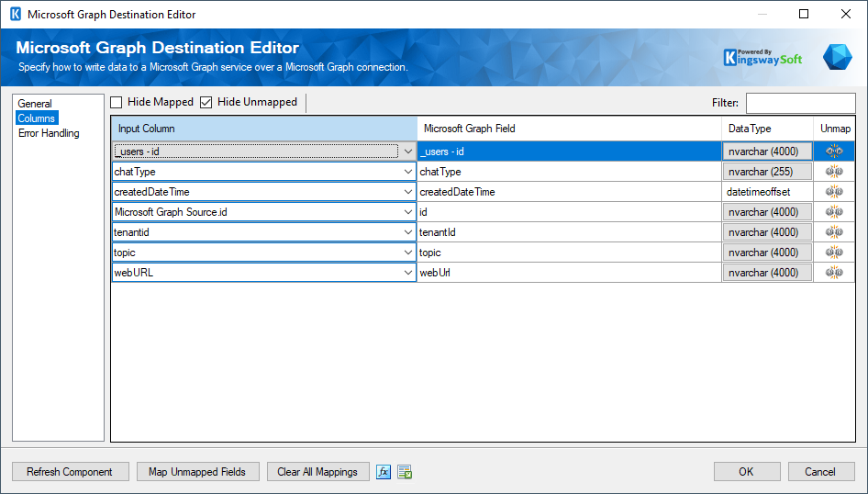Click the Cancel button
This screenshot has height=494, width=868.
click(821, 472)
